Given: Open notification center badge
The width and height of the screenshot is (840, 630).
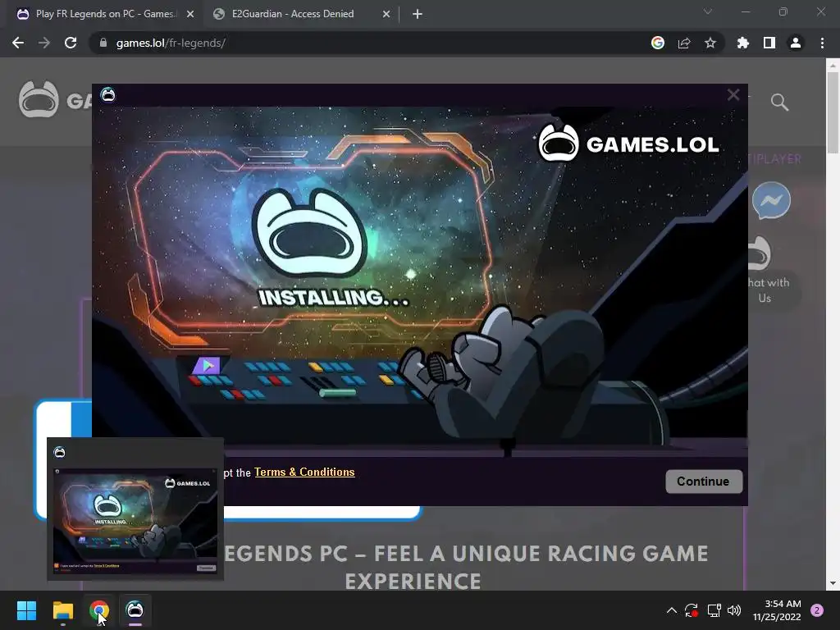Looking at the screenshot, I should pos(817,610).
